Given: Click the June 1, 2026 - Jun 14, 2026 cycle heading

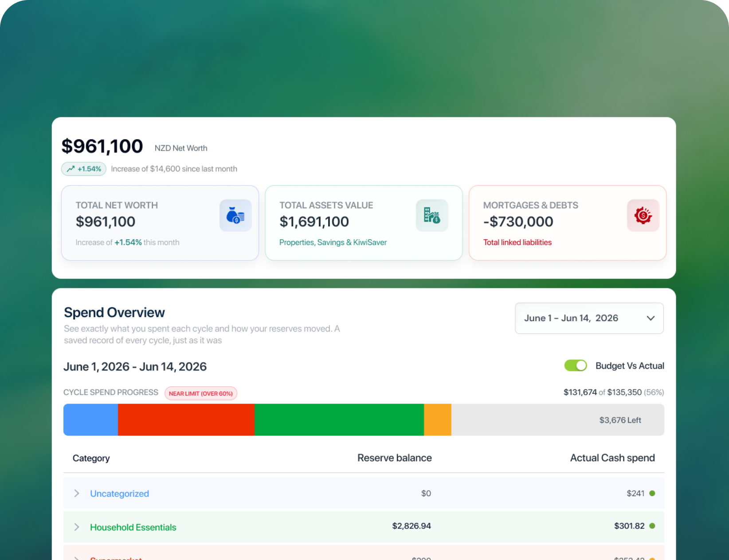Looking at the screenshot, I should pyautogui.click(x=135, y=367).
